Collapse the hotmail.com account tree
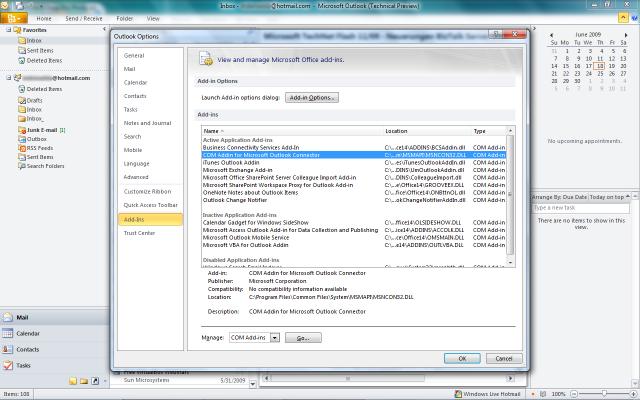 [9, 78]
